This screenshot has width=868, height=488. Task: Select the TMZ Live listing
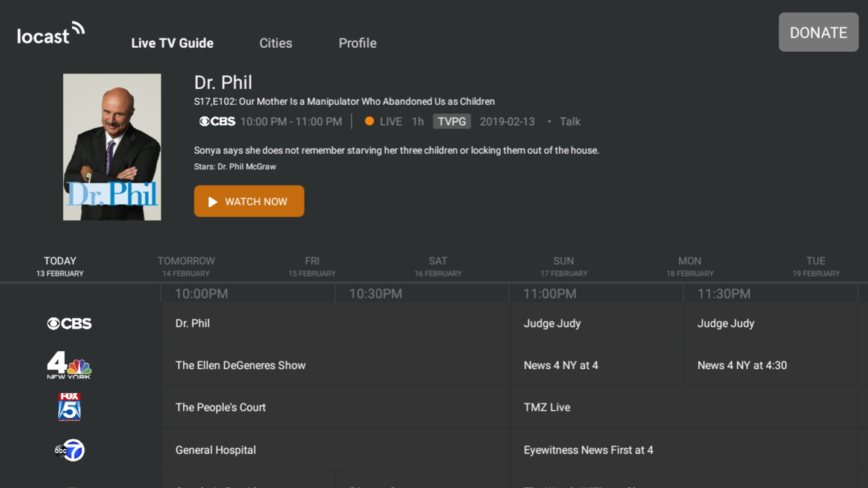[684, 407]
